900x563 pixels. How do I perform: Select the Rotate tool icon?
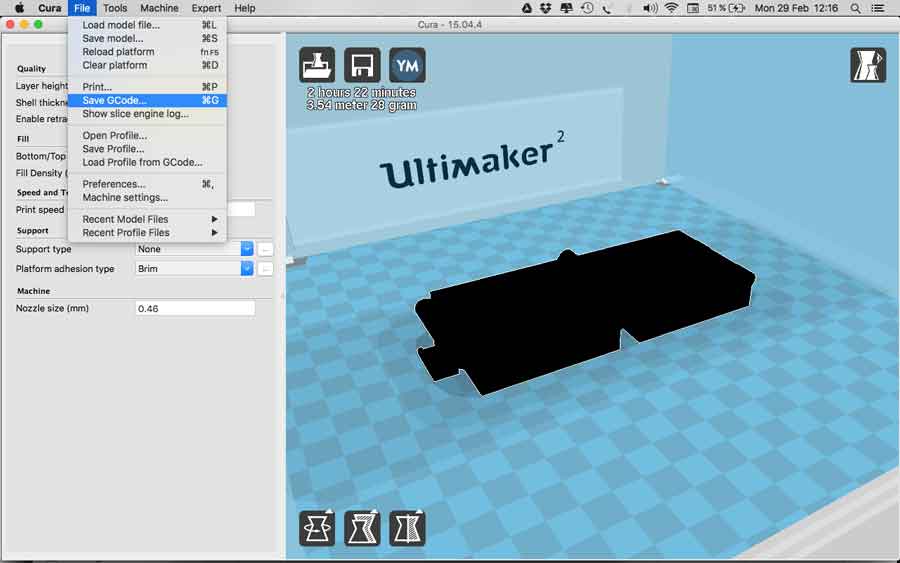pos(317,528)
